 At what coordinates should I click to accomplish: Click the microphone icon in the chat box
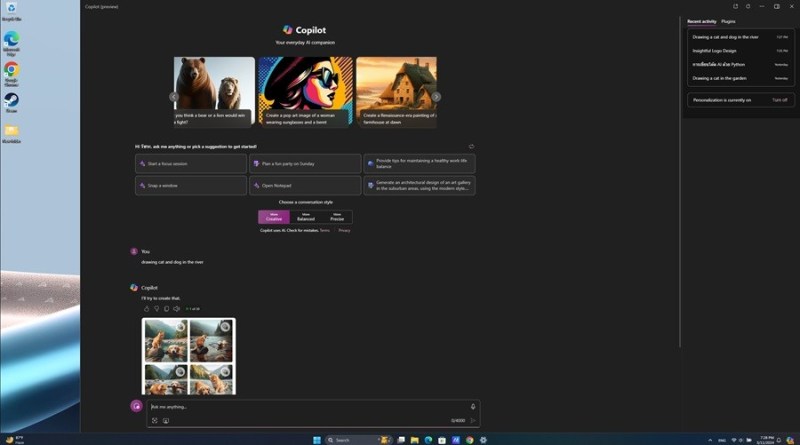pos(472,407)
